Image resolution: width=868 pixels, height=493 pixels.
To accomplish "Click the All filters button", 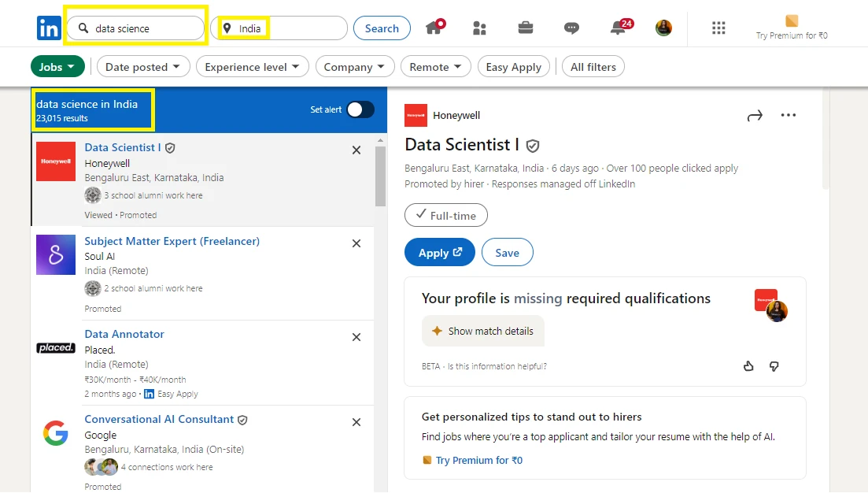I will click(x=593, y=67).
